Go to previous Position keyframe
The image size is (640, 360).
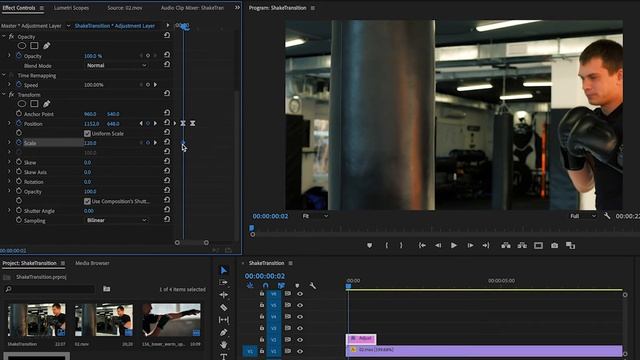[x=141, y=123]
